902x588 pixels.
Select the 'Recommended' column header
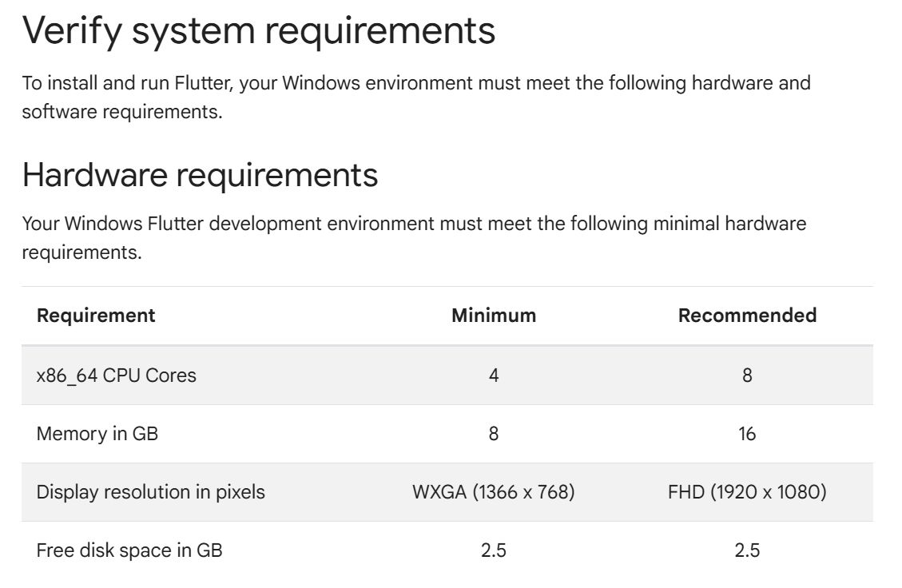coord(747,316)
